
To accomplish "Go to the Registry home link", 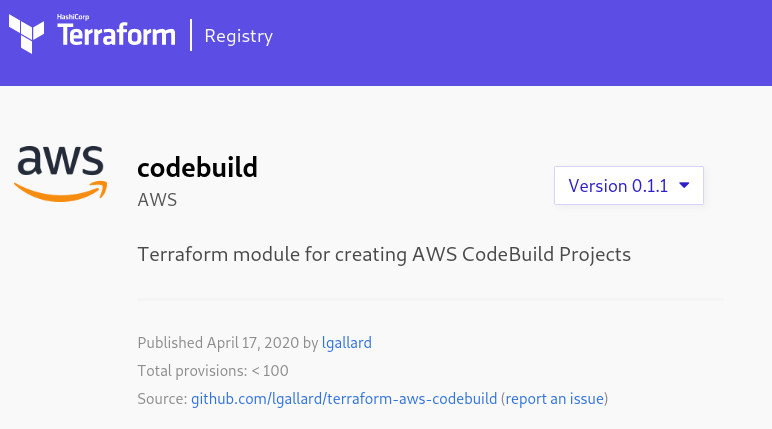I will pos(239,36).
